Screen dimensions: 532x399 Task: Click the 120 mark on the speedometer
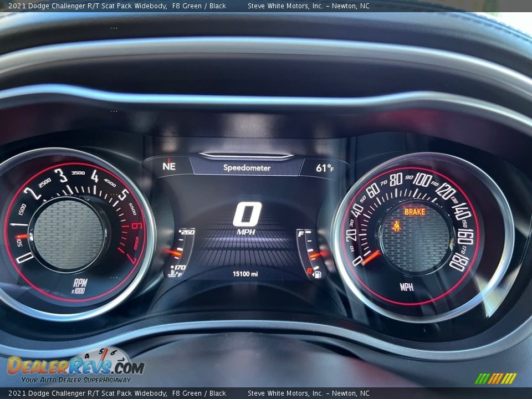tap(446, 191)
